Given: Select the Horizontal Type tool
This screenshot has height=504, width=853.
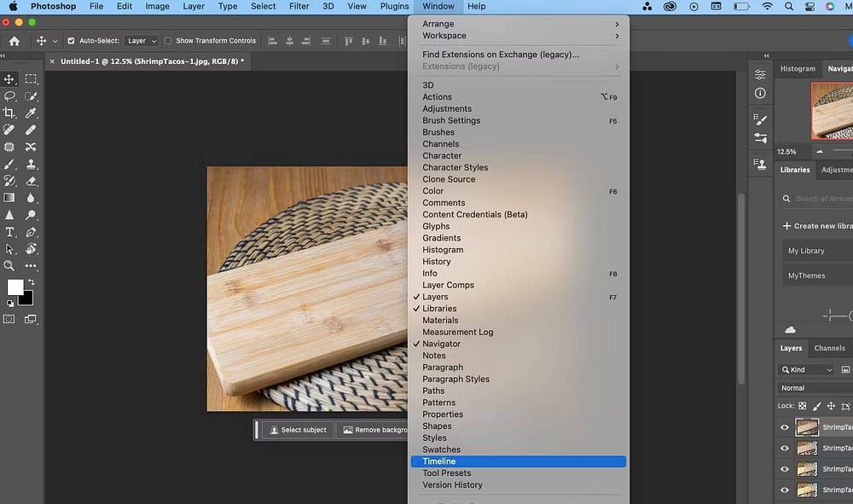Looking at the screenshot, I should point(10,232).
